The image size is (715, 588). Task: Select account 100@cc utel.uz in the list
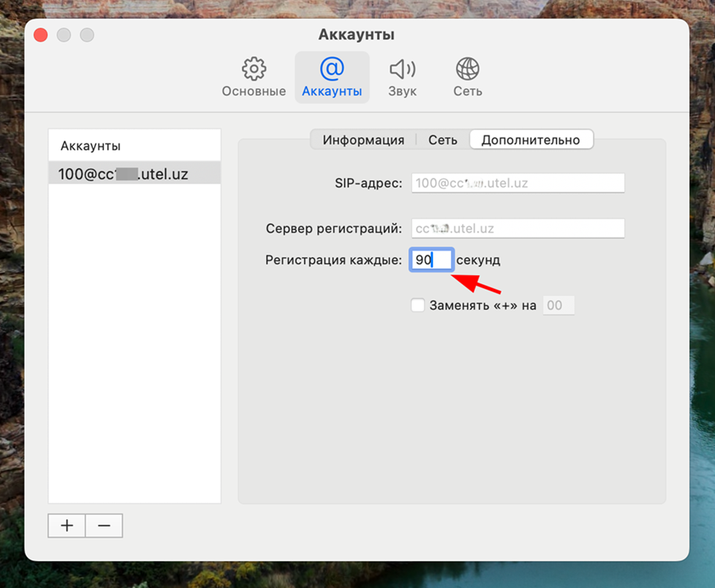[x=135, y=173]
